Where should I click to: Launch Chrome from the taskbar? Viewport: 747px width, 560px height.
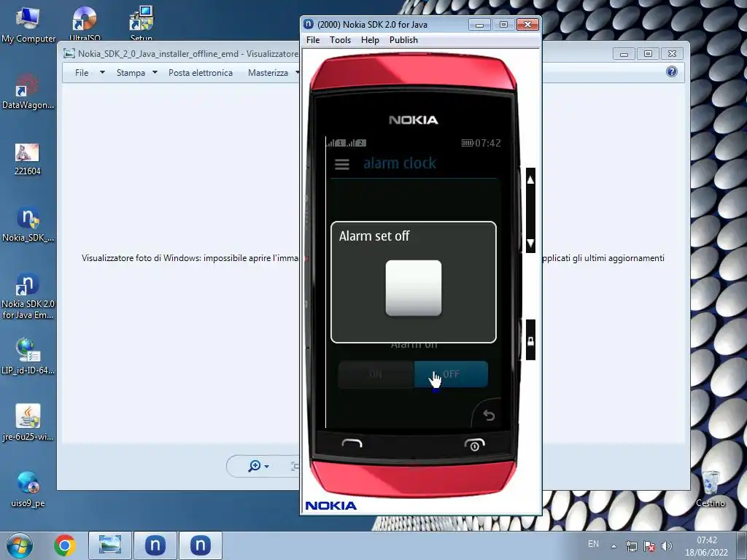click(65, 545)
